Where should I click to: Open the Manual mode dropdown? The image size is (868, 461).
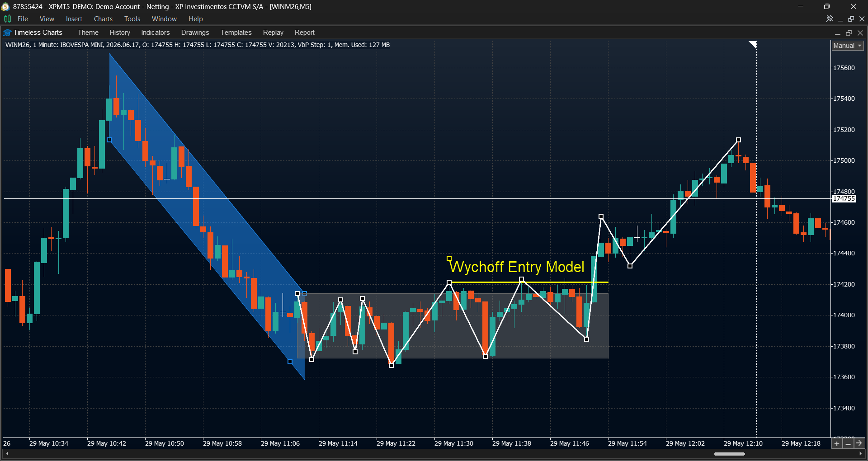848,46
